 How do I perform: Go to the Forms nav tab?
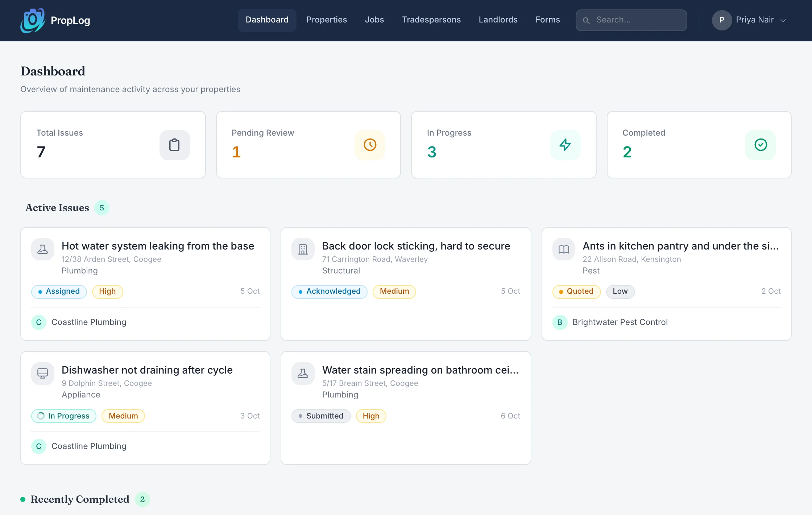coord(548,20)
